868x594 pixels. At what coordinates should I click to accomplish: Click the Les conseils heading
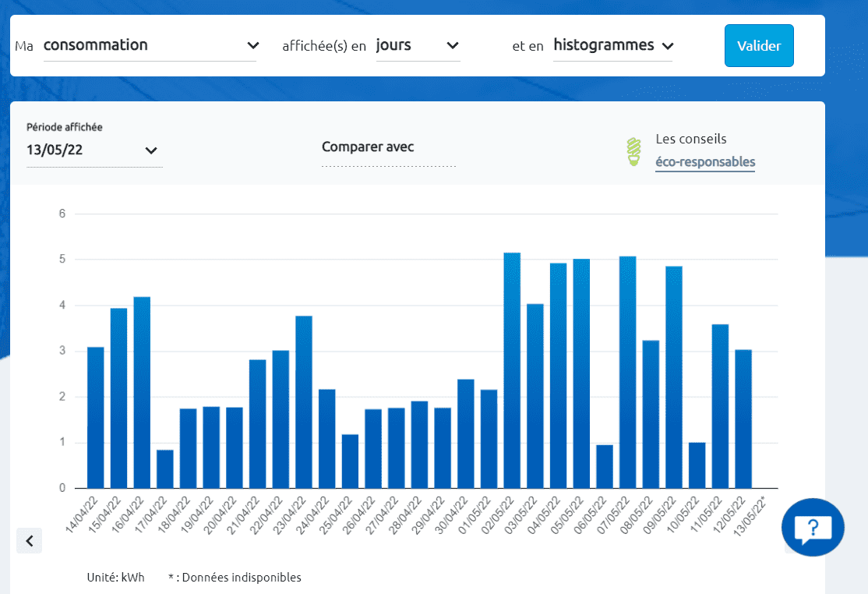tap(692, 139)
